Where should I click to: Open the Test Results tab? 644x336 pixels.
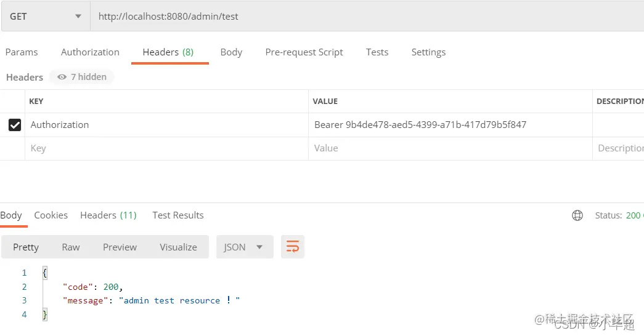(178, 215)
